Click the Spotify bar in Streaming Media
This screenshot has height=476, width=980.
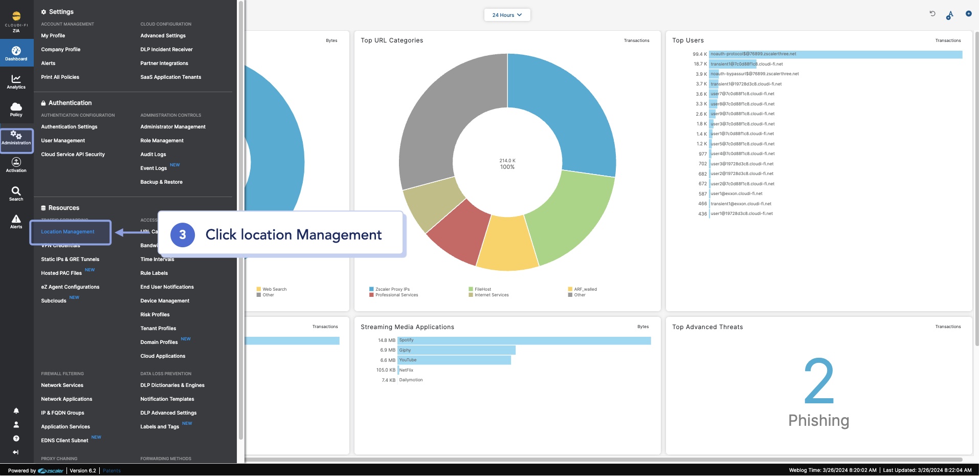point(524,340)
